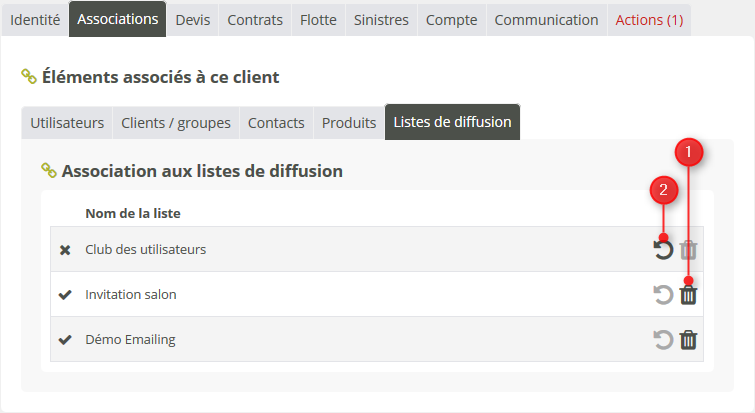755x413 pixels.
Task: Open the Communication tab
Action: (x=546, y=20)
